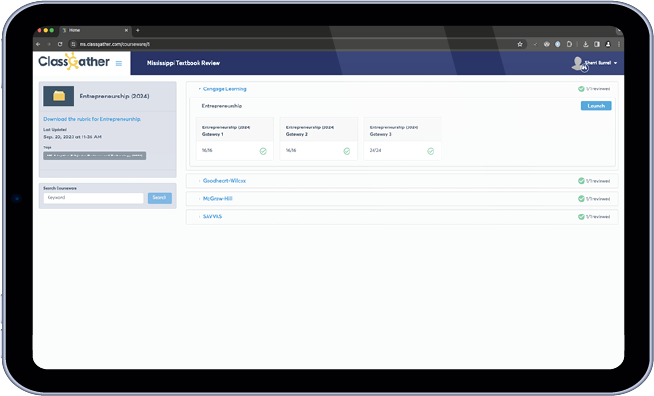The height and width of the screenshot is (396, 654).
Task: Click the Mississippi Textbook Review title
Action: point(183,63)
